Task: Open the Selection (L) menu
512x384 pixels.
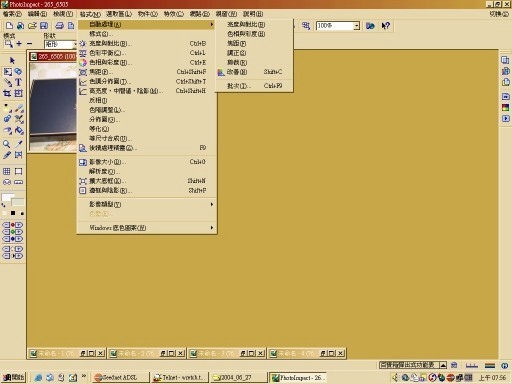Action: [119, 14]
